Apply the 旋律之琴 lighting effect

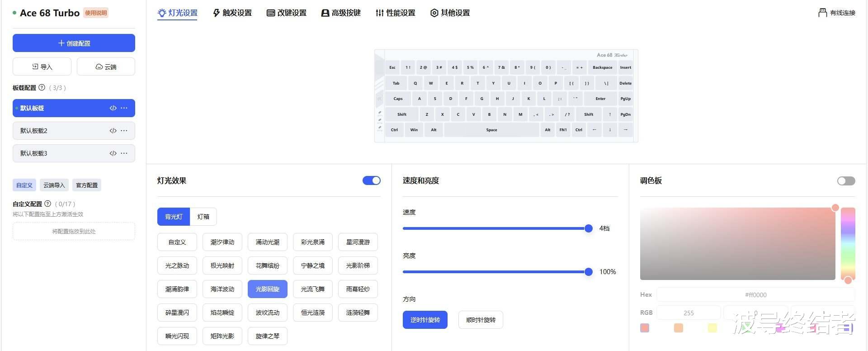268,336
